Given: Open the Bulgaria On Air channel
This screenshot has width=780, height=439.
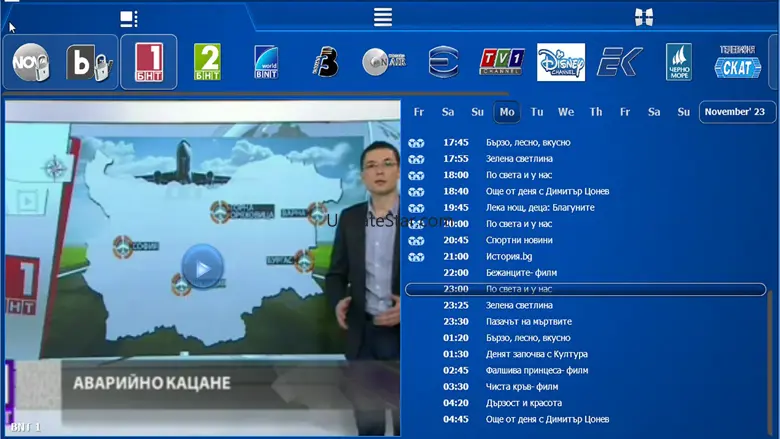Looking at the screenshot, I should point(384,62).
